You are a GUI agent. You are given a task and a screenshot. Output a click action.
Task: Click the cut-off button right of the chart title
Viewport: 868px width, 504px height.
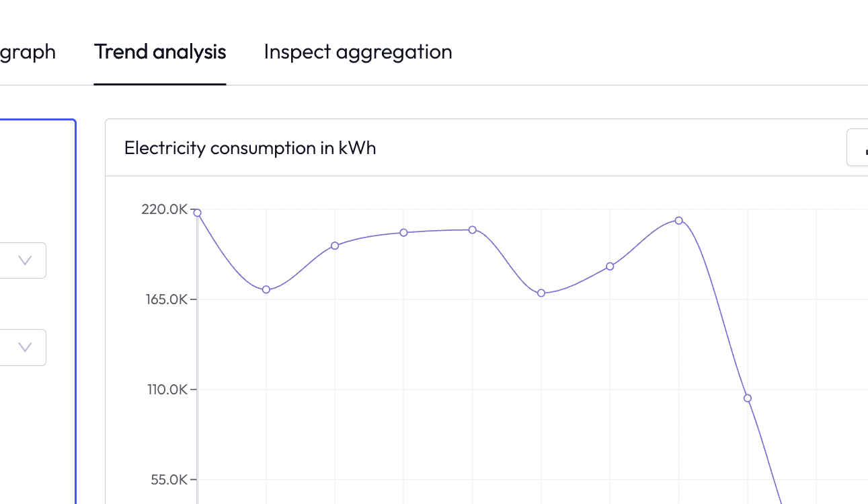(x=857, y=147)
